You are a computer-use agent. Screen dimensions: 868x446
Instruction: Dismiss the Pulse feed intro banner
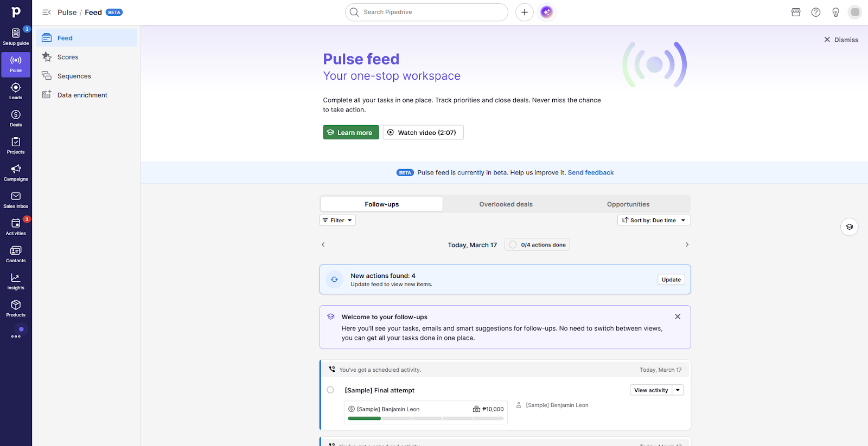pyautogui.click(x=841, y=40)
